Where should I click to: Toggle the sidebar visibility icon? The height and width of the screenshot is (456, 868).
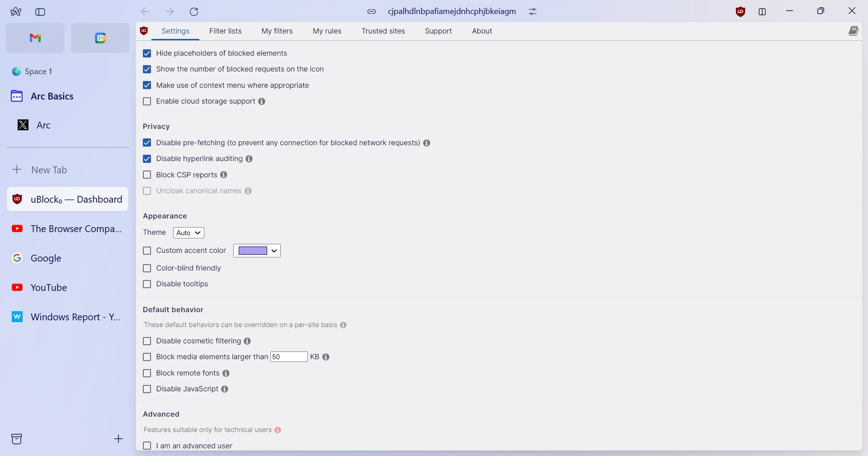point(40,12)
